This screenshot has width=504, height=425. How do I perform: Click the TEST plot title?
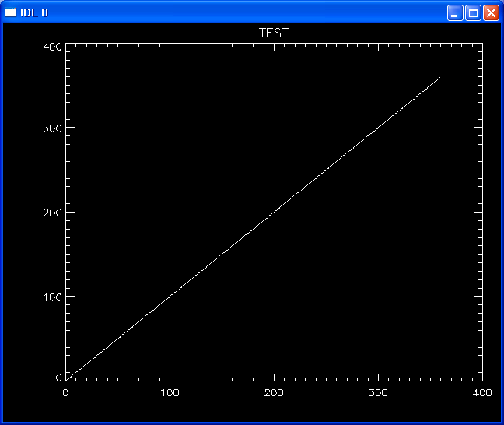click(274, 33)
